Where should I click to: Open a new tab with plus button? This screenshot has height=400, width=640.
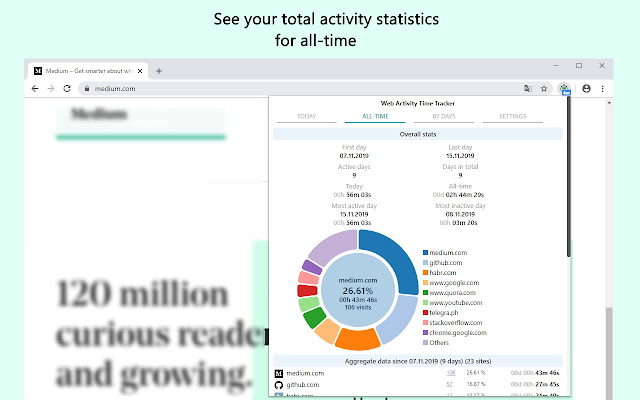pyautogui.click(x=159, y=71)
